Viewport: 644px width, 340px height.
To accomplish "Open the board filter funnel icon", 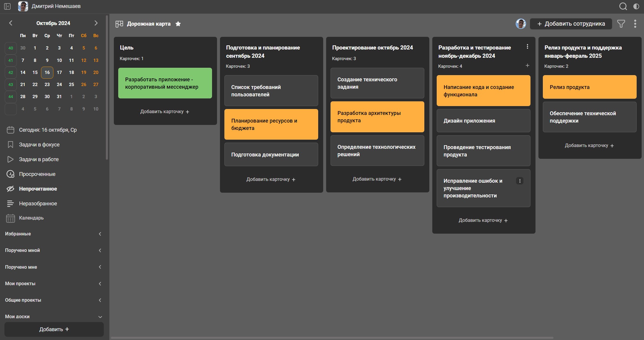I will point(621,24).
